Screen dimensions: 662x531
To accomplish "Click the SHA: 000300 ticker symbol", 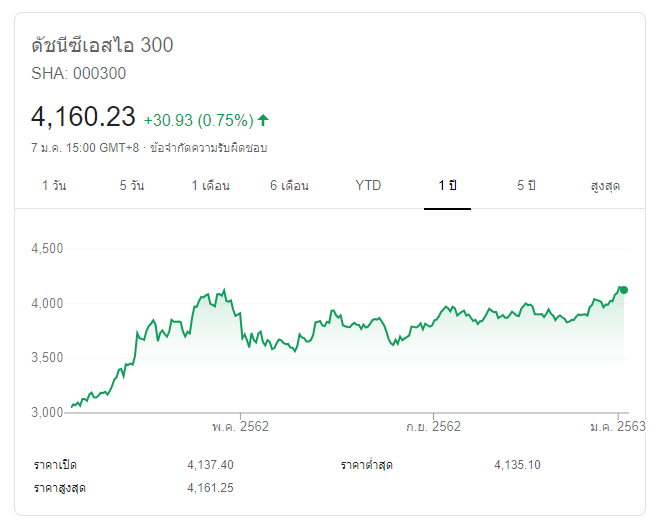I will (79, 73).
